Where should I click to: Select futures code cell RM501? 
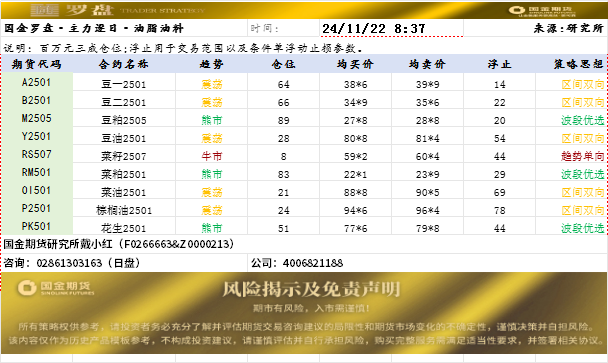click(36, 172)
